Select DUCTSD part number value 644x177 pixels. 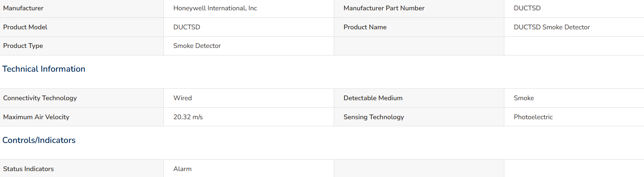(527, 8)
